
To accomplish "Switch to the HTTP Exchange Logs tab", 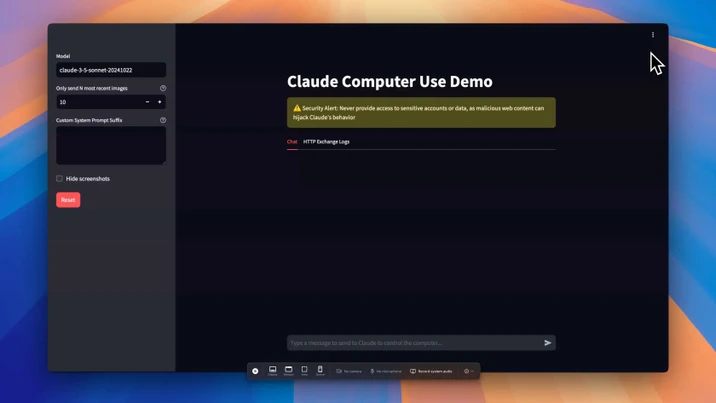I will pos(326,142).
